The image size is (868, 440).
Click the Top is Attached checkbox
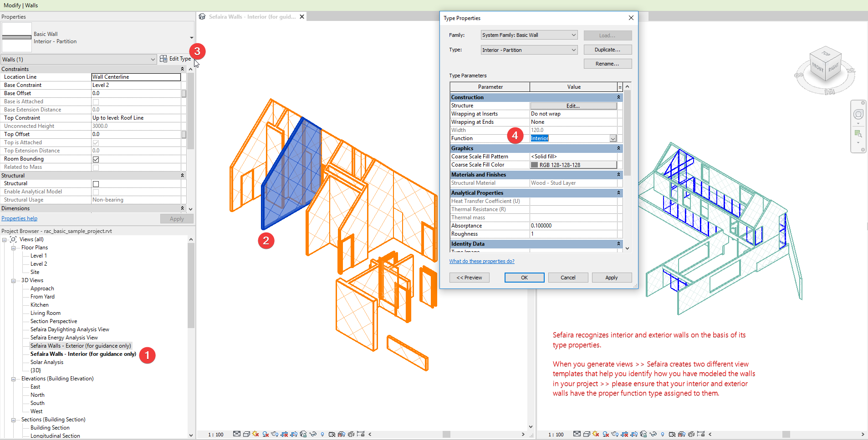pos(96,143)
